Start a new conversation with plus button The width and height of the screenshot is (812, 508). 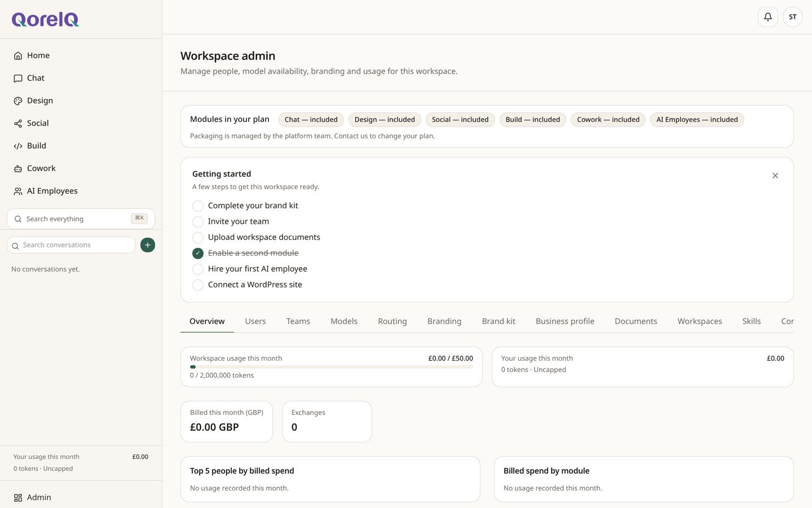pos(148,245)
